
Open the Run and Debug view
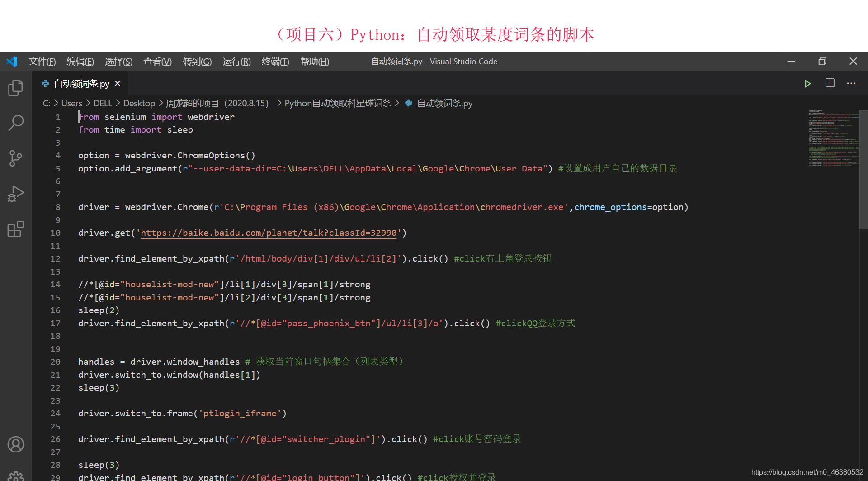[16, 194]
